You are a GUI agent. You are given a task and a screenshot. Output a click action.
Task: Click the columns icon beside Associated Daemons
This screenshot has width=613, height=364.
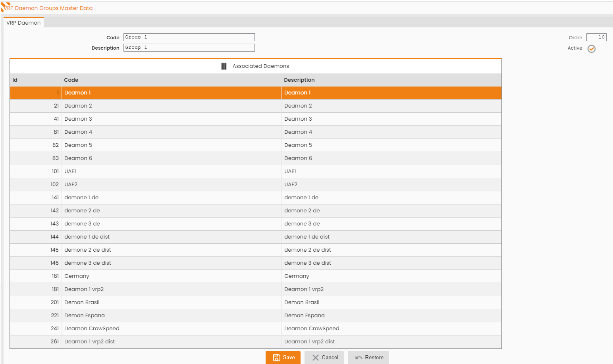[x=224, y=66]
